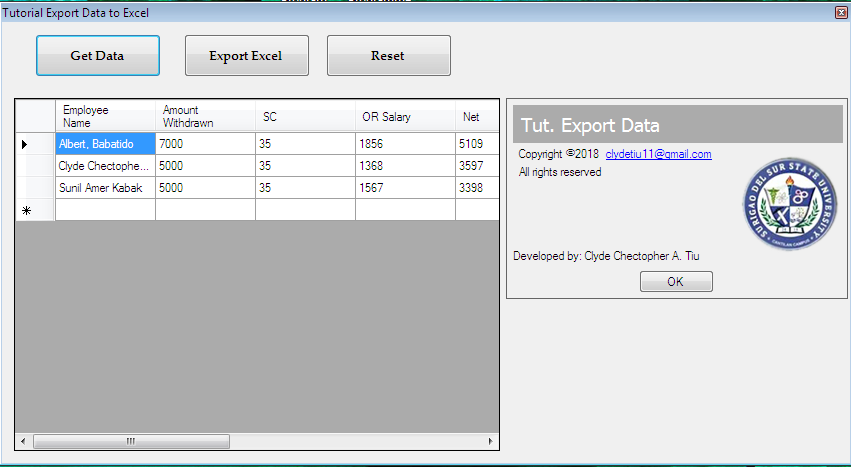851x467 pixels.
Task: Click the Tut. Export Data heading banner
Action: [678, 124]
